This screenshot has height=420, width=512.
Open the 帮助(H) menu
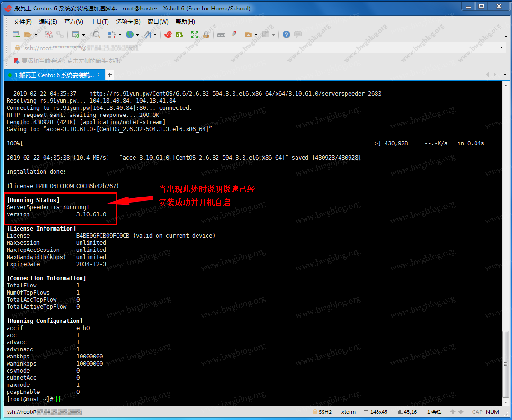coord(185,21)
